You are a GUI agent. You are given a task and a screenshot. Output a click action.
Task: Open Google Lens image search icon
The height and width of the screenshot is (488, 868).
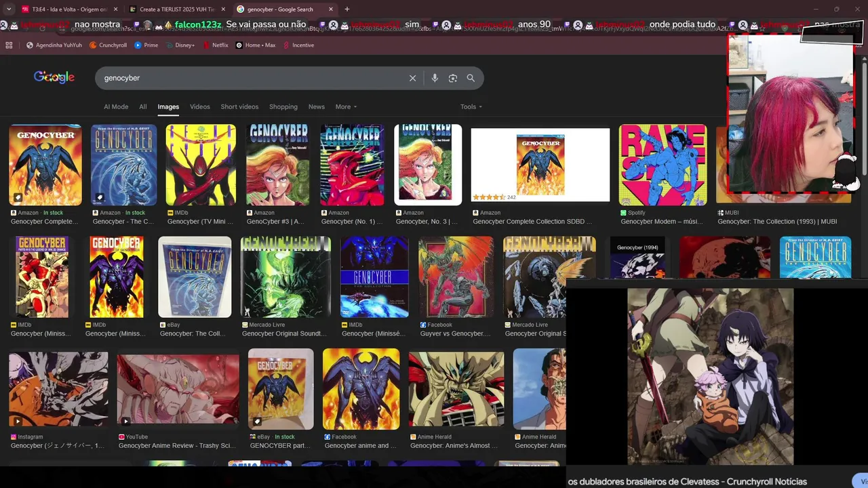(453, 78)
